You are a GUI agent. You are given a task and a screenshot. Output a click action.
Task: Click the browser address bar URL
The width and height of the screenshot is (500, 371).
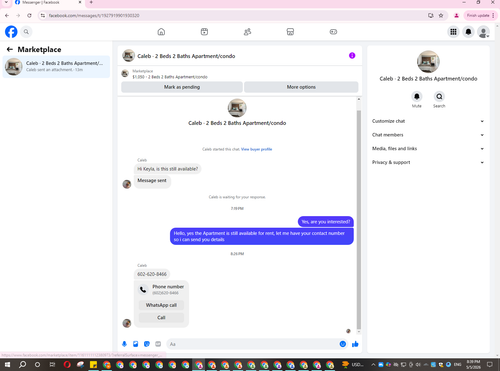click(94, 15)
